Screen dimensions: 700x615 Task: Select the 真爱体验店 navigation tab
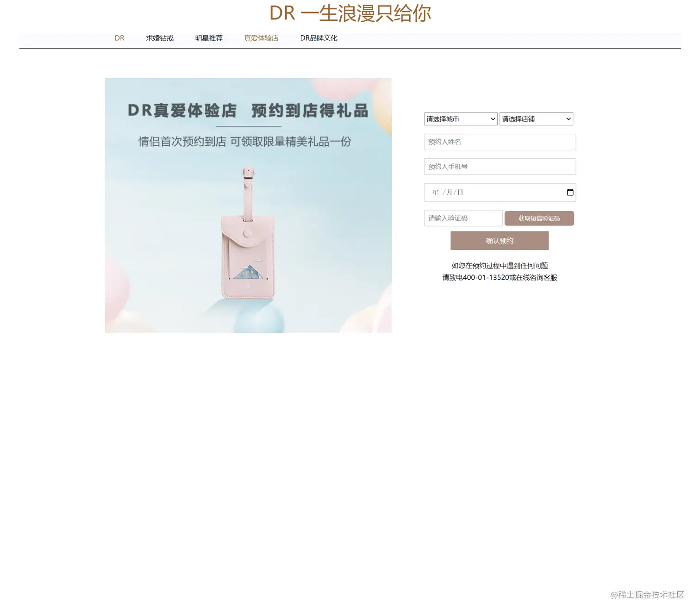(x=261, y=38)
